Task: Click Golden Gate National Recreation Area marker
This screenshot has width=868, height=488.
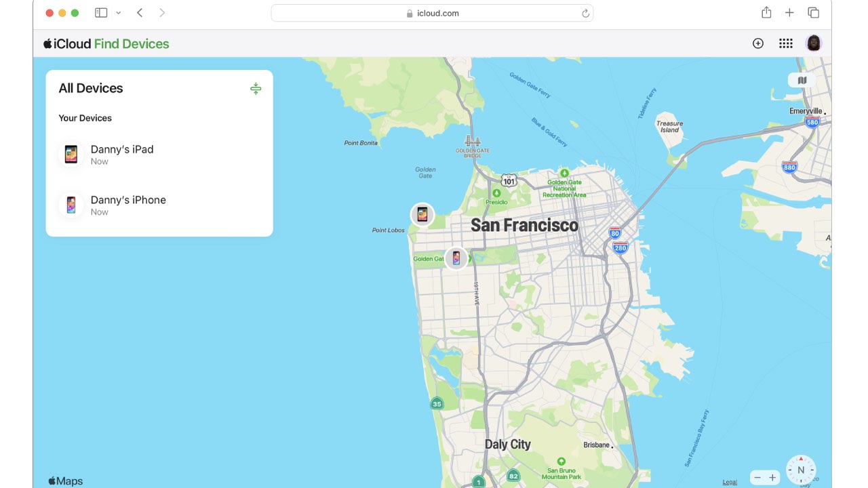Action: point(564,173)
